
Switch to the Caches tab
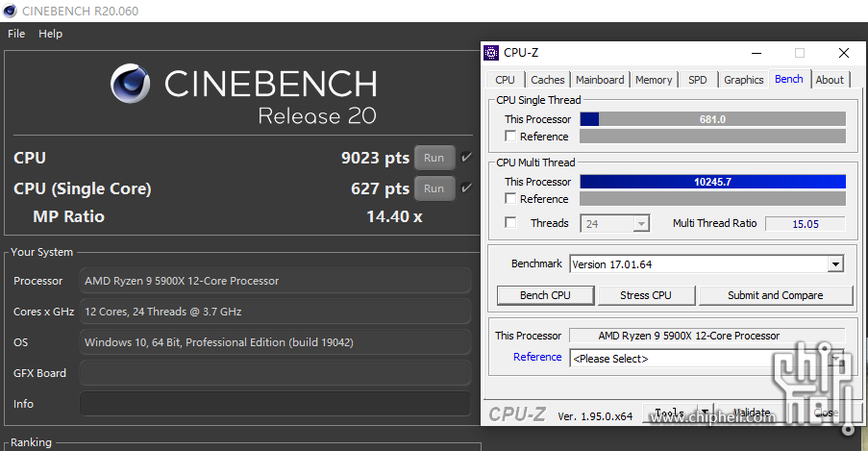(x=548, y=80)
